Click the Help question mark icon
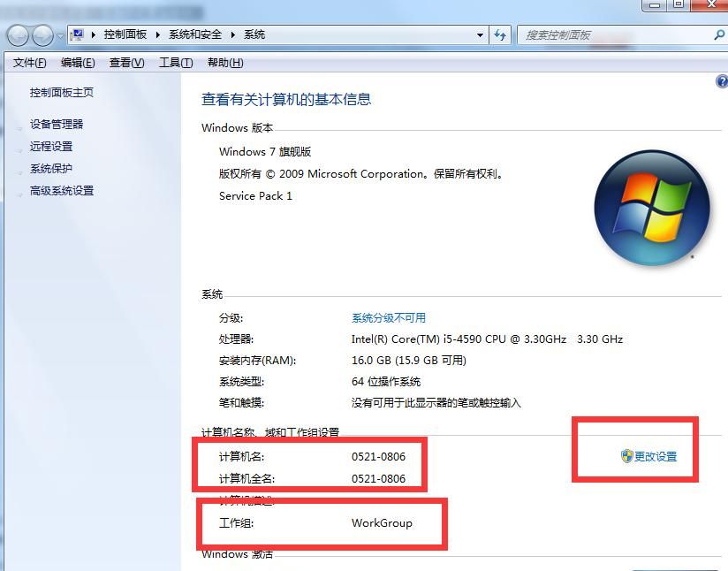This screenshot has width=728, height=571. (721, 81)
